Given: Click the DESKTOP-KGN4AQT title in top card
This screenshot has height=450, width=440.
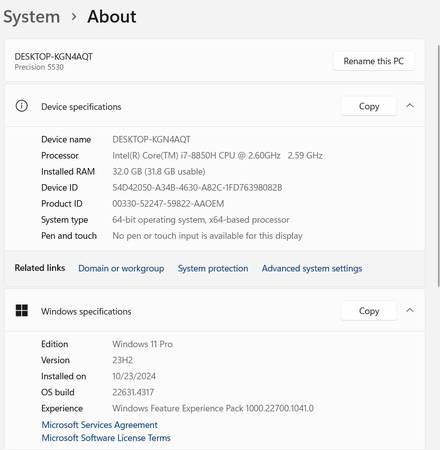Looking at the screenshot, I should (x=53, y=57).
